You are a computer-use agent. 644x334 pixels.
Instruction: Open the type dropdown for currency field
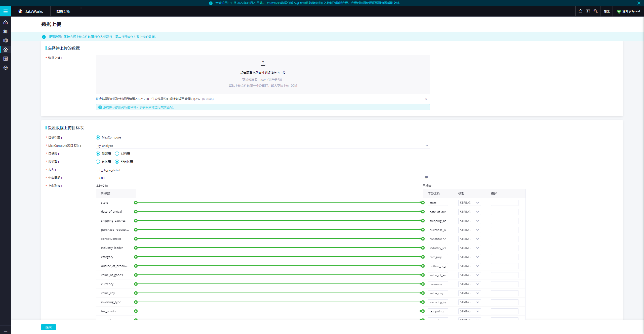(469, 284)
